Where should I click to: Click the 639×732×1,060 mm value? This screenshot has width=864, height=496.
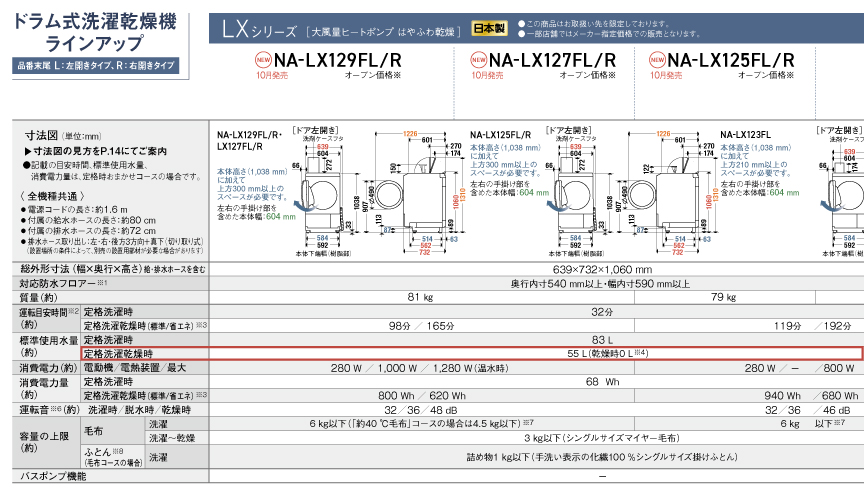click(x=602, y=269)
